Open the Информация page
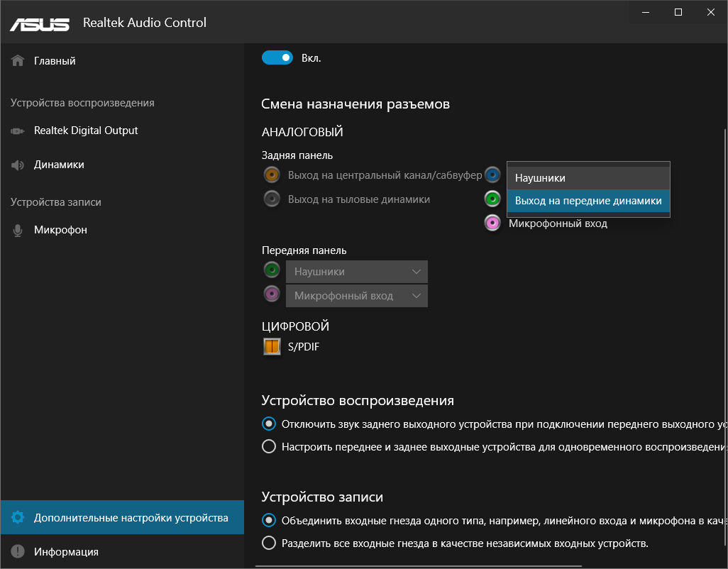 pos(66,552)
